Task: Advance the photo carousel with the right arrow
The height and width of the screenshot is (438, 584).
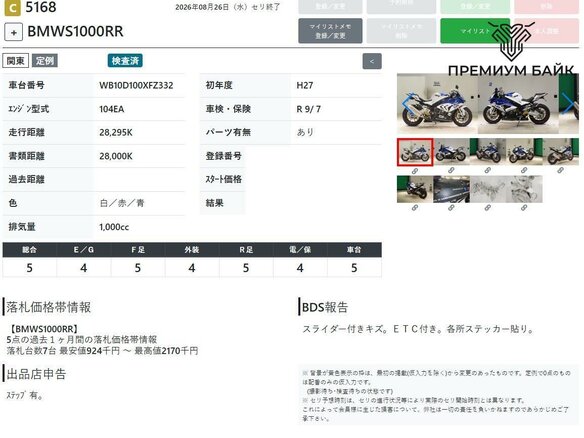Action: point(569,104)
